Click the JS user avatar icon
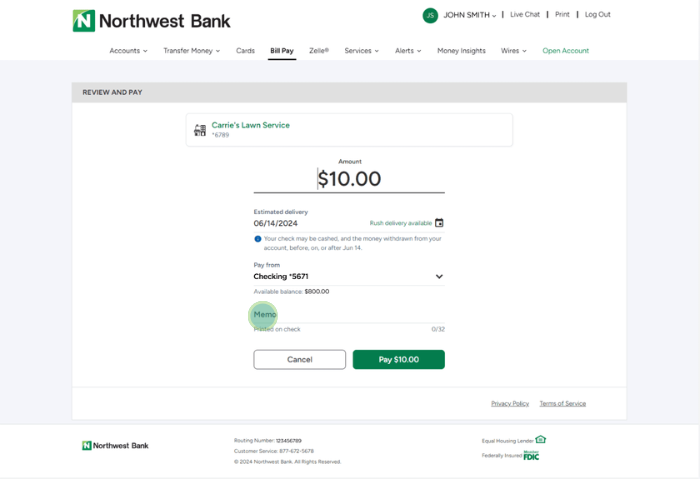700x486 pixels. [430, 15]
